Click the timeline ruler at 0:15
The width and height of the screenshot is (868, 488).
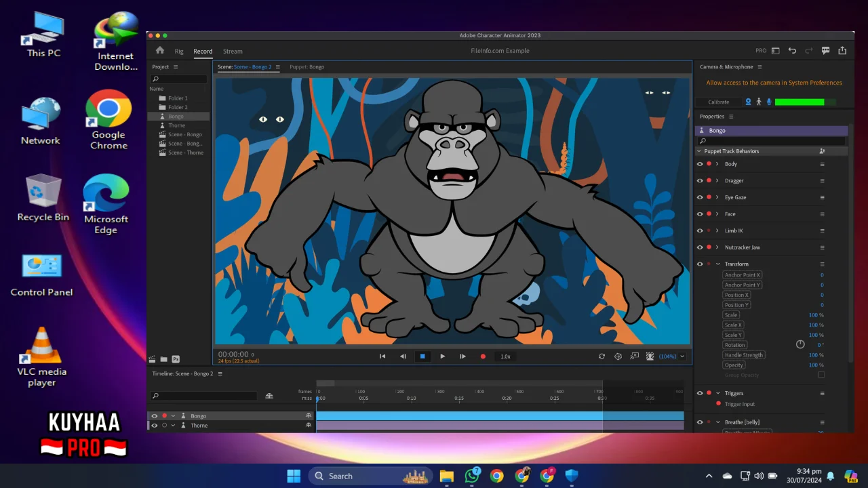tap(459, 398)
